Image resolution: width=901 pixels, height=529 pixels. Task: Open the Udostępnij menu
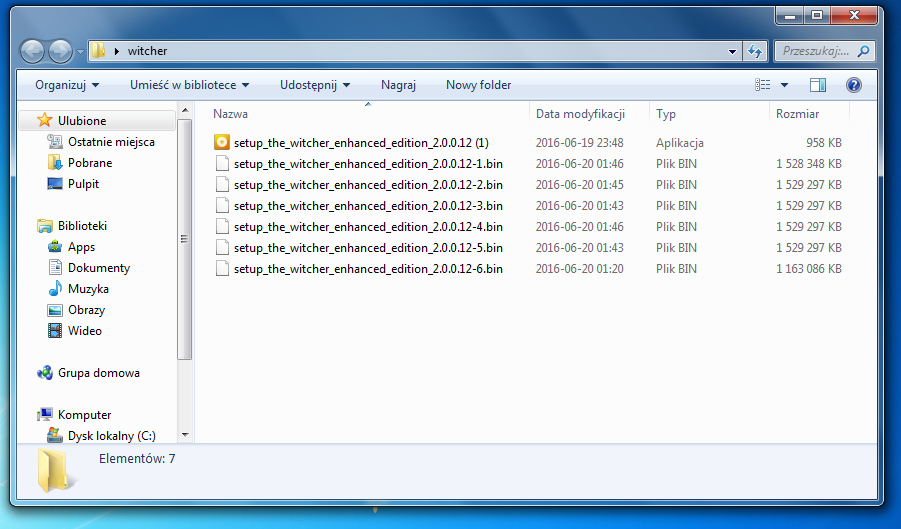click(314, 85)
